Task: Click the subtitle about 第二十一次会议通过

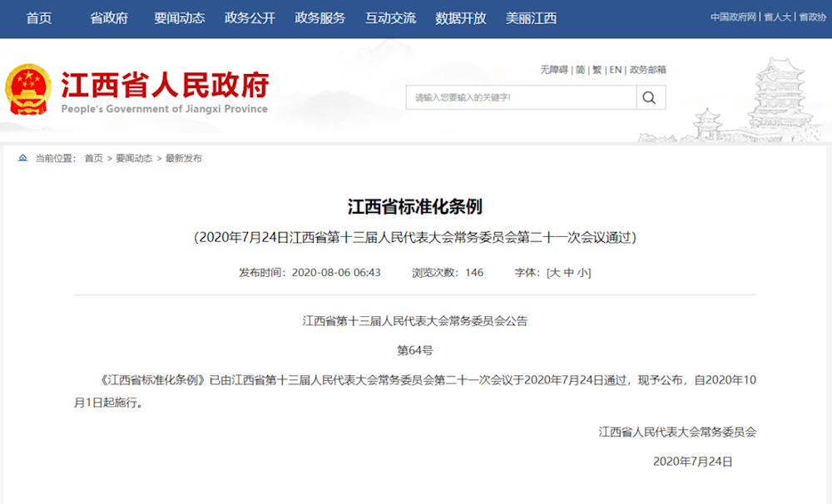Action: click(x=415, y=237)
